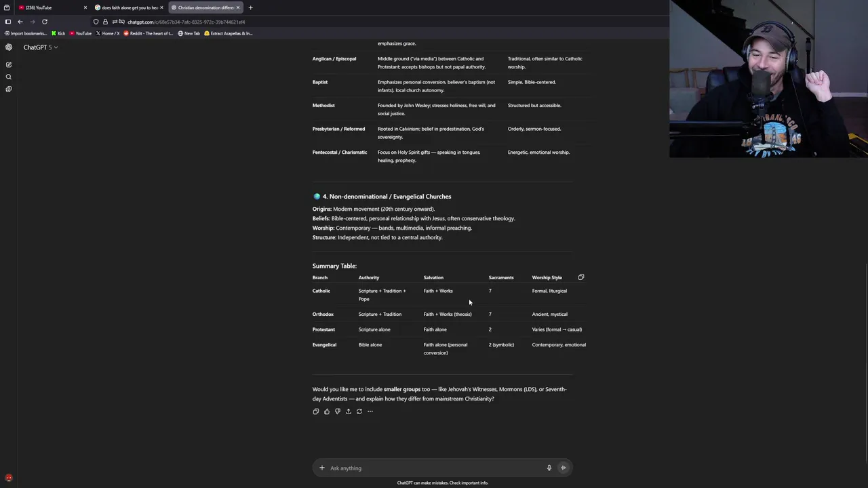Start dictation with the microphone icon
This screenshot has height=488, width=868.
(549, 468)
